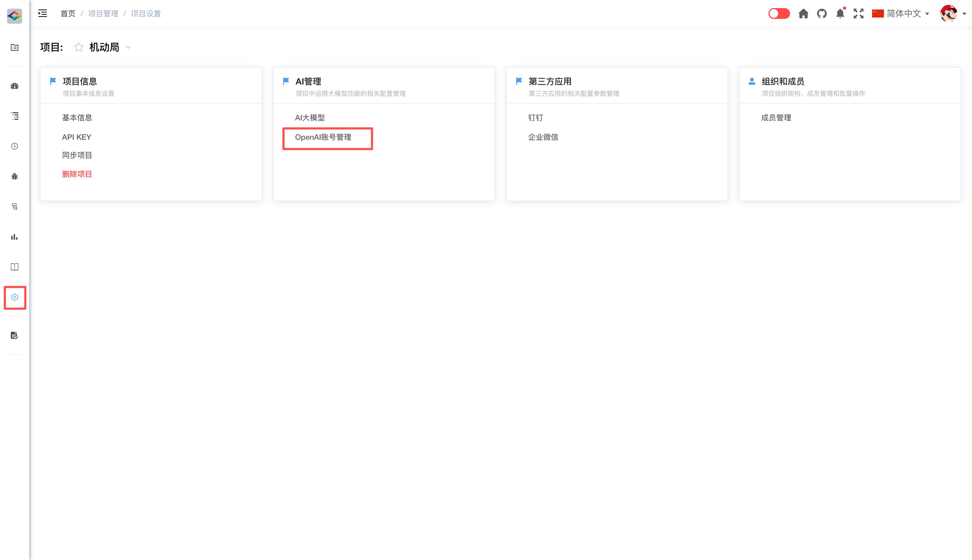Click the open book icon in the sidebar
This screenshot has height=560, width=972.
tap(15, 267)
